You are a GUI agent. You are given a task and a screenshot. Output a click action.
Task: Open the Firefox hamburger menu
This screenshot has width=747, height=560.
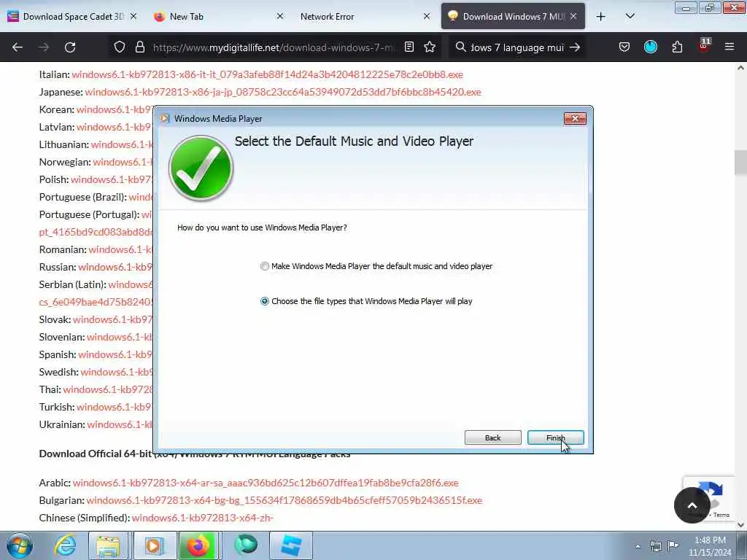pos(729,47)
